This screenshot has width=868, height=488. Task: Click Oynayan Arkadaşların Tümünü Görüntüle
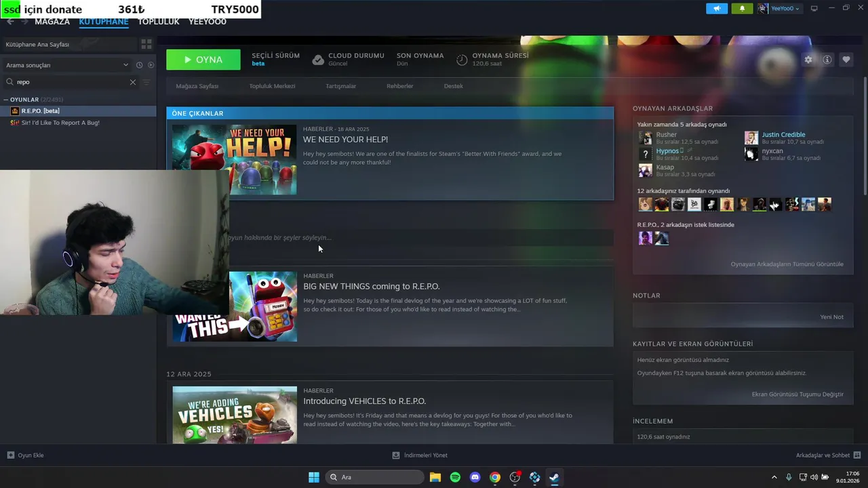[x=787, y=264]
